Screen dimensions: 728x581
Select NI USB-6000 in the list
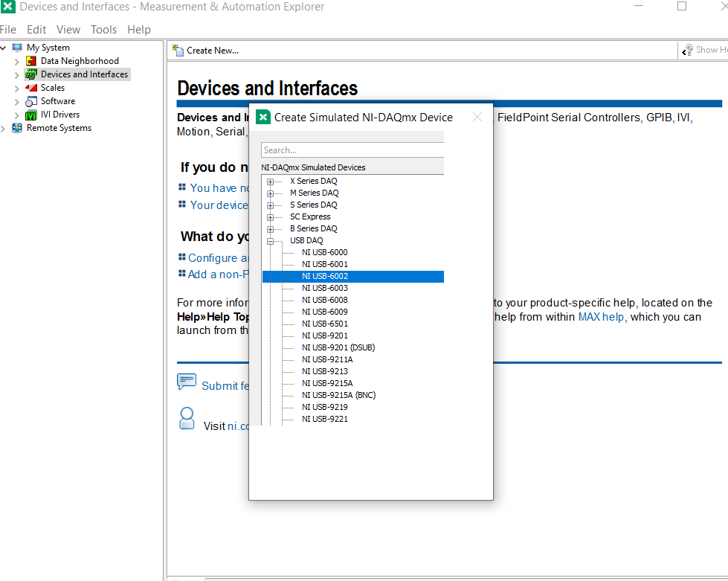[x=324, y=252]
